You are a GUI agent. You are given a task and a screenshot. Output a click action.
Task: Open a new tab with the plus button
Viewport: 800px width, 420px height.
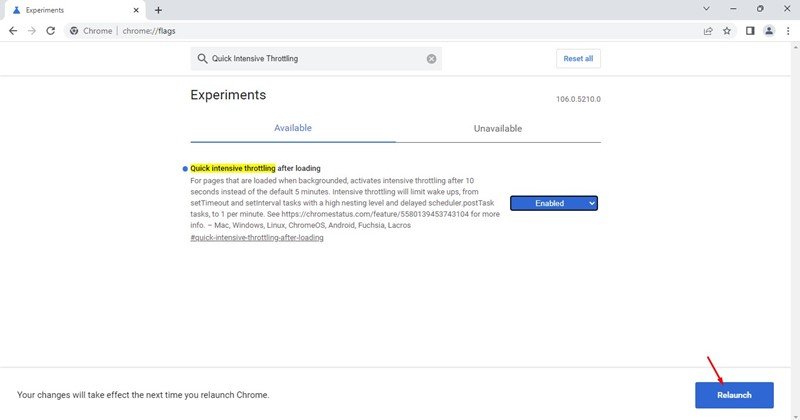[x=158, y=10]
